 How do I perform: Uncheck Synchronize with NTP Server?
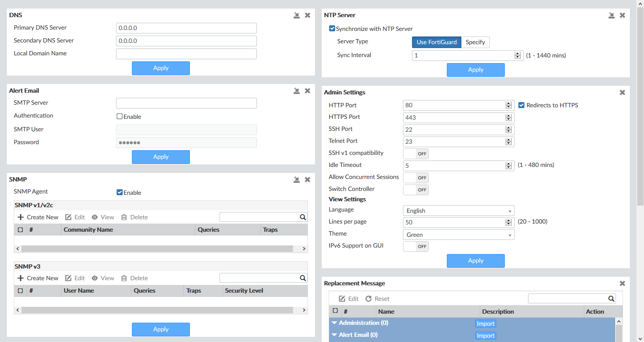coord(332,29)
